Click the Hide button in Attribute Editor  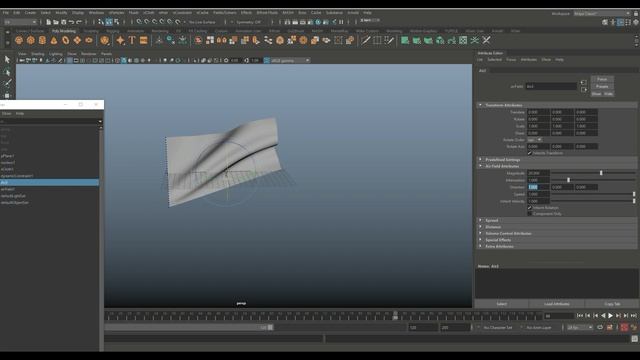click(x=608, y=94)
